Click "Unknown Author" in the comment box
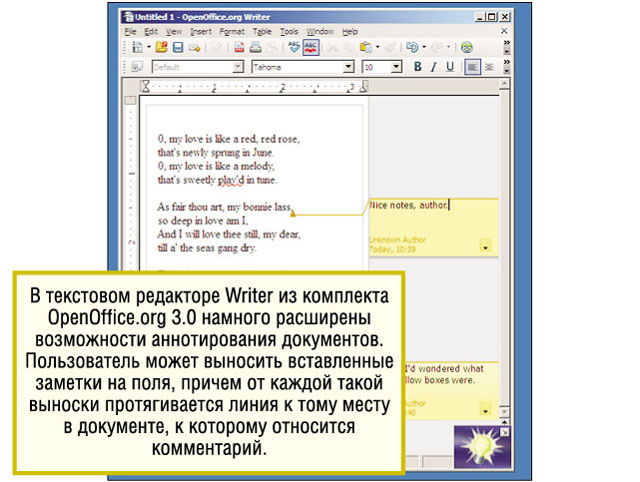 pos(398,240)
